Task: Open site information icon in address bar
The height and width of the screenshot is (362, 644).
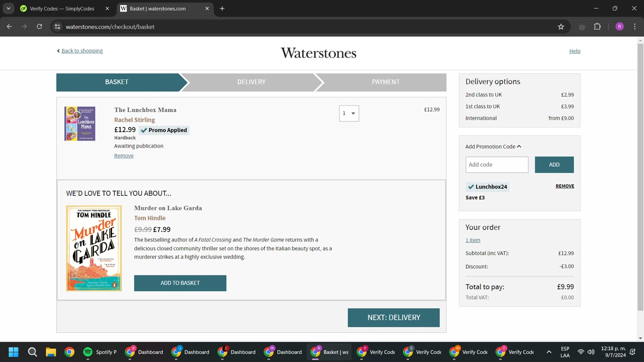Action: tap(58, 27)
